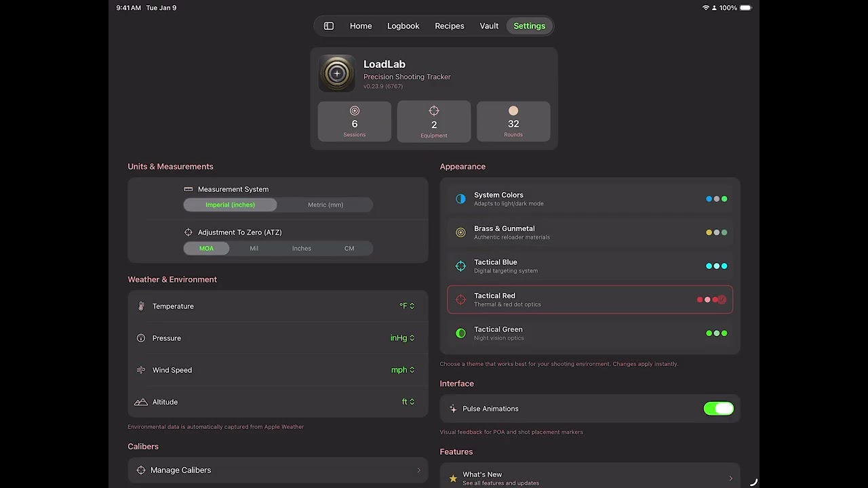Open the 6 Sessions stat card
The height and width of the screenshot is (488, 868).
click(x=355, y=121)
